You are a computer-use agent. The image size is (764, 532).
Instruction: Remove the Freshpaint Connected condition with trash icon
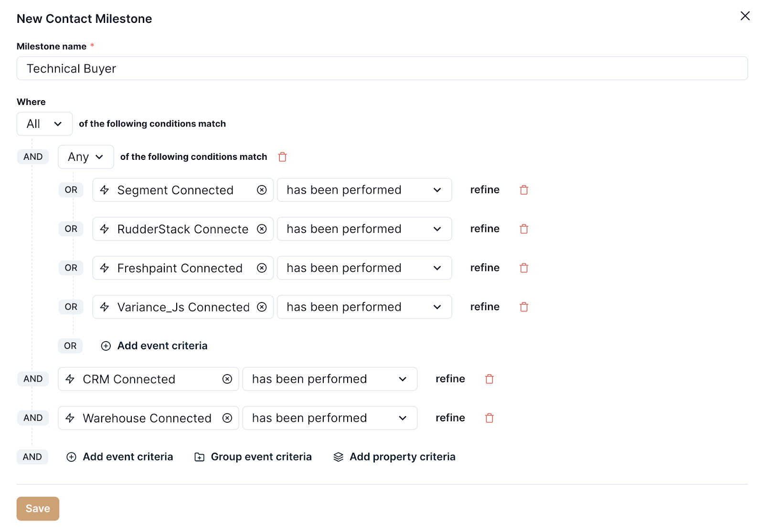pos(524,268)
